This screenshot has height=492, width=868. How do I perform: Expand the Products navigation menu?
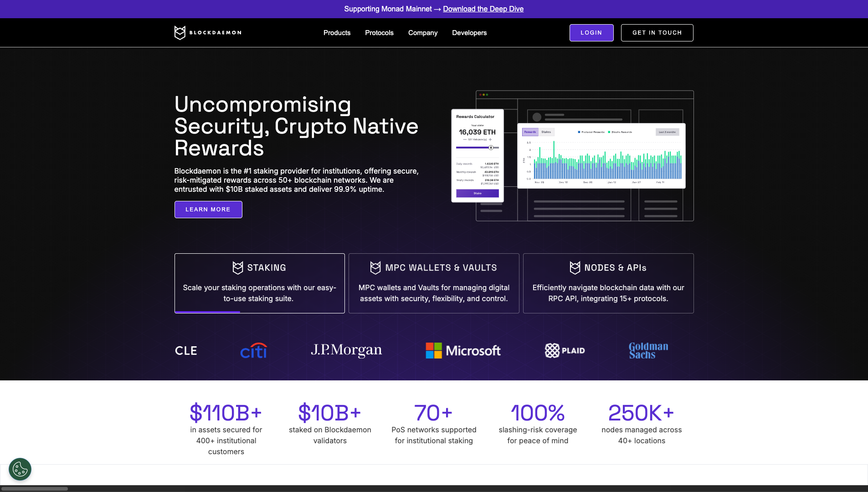click(x=337, y=32)
